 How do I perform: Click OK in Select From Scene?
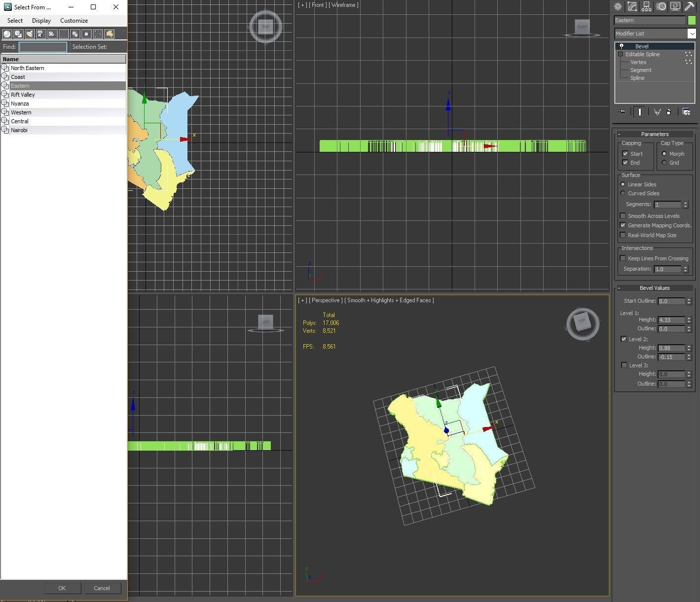pyautogui.click(x=62, y=588)
